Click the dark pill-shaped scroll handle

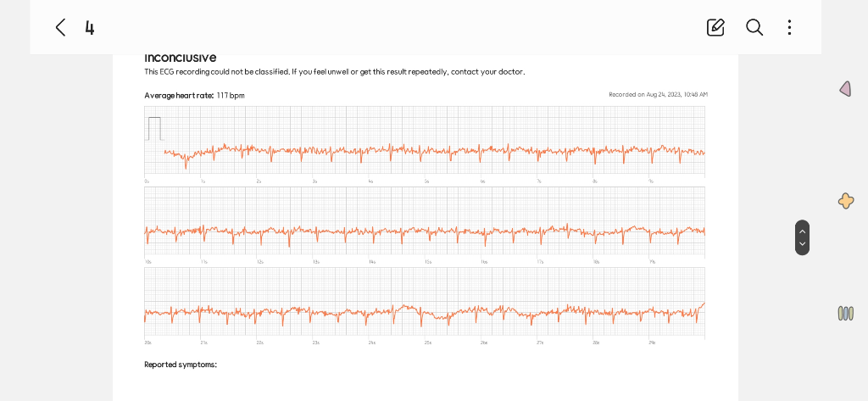pos(802,237)
